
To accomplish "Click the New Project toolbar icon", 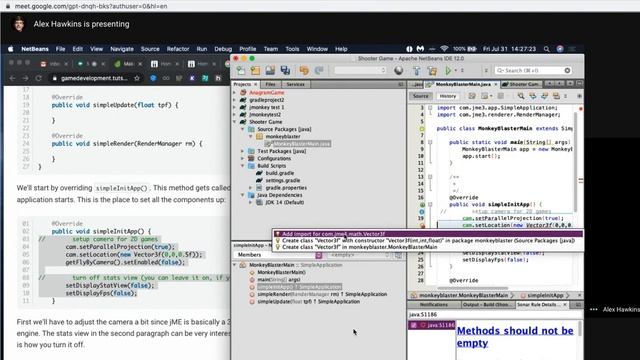I will (x=256, y=71).
